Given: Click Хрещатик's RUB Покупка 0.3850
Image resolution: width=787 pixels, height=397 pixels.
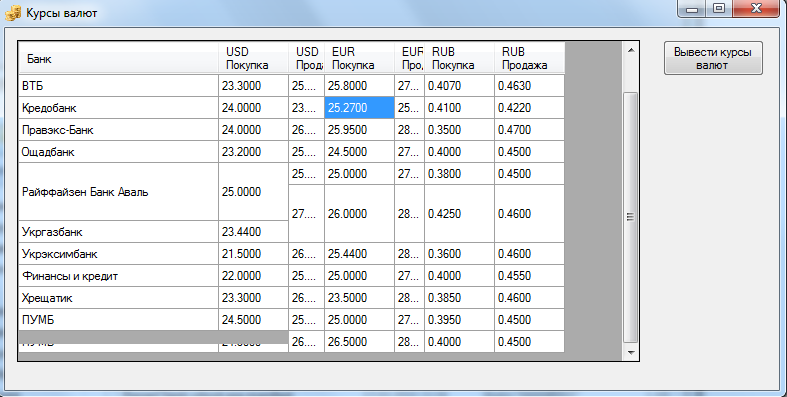Looking at the screenshot, I should pos(459,298).
